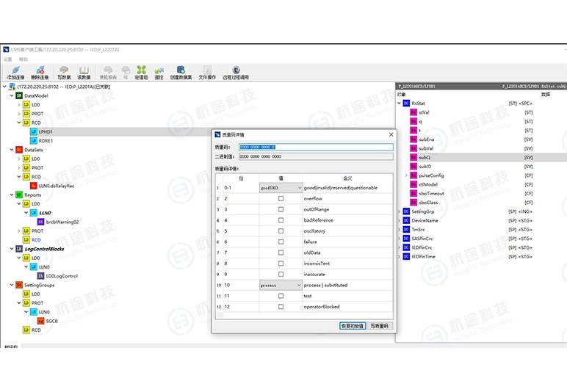Check the operatorBlocked checkbox

coord(281,306)
